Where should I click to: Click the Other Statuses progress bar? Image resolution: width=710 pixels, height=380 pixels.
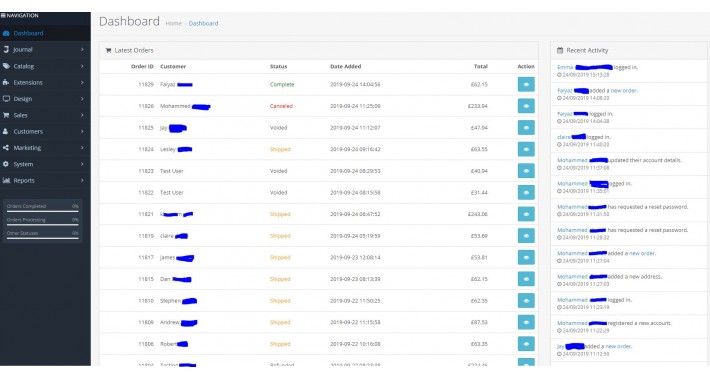[43, 238]
